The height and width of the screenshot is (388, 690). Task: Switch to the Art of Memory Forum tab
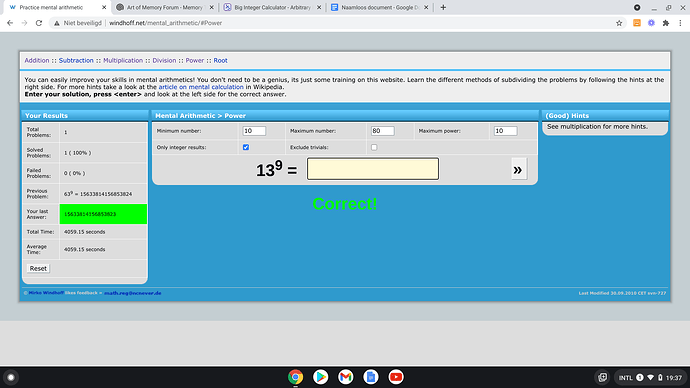(x=164, y=7)
